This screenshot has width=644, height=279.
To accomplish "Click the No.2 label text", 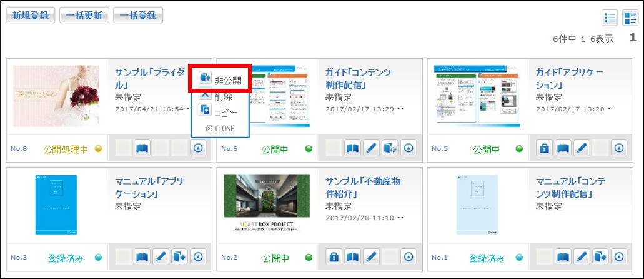I will coord(229,258).
